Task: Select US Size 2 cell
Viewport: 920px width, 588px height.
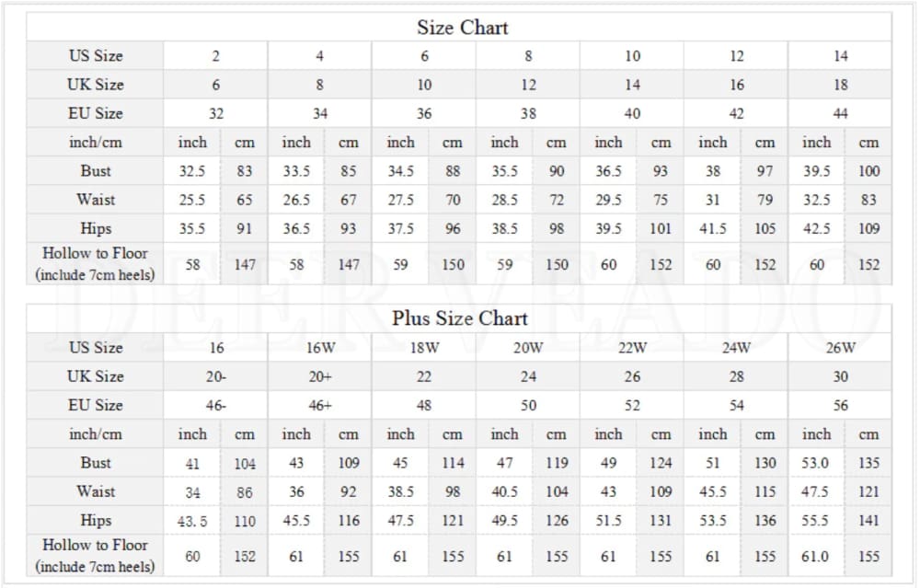Action: [215, 56]
